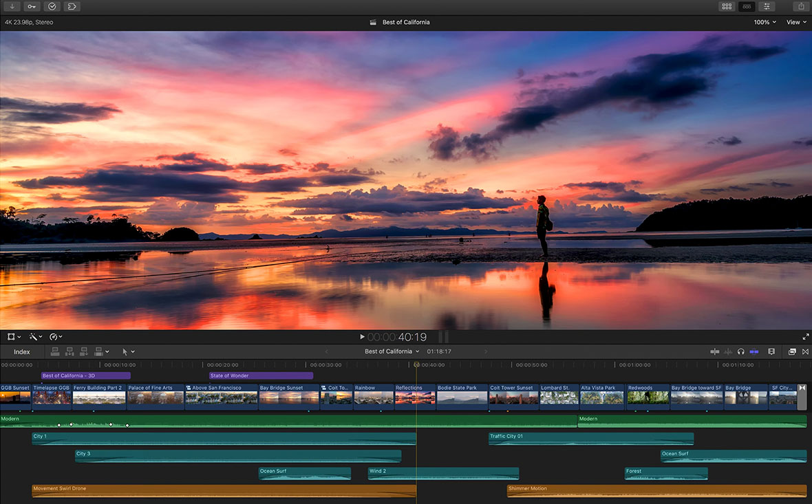This screenshot has width=812, height=504.
Task: Click the Import Media down-arrow icon
Action: pos(12,6)
